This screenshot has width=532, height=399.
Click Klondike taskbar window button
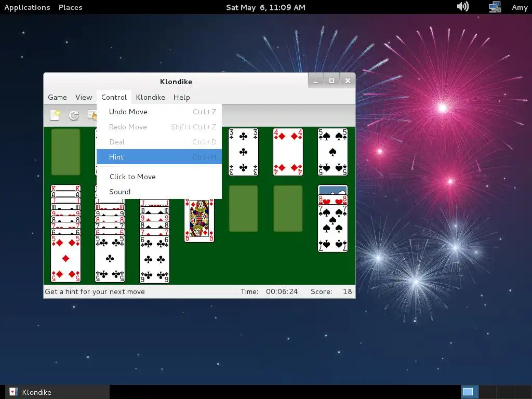tap(57, 392)
